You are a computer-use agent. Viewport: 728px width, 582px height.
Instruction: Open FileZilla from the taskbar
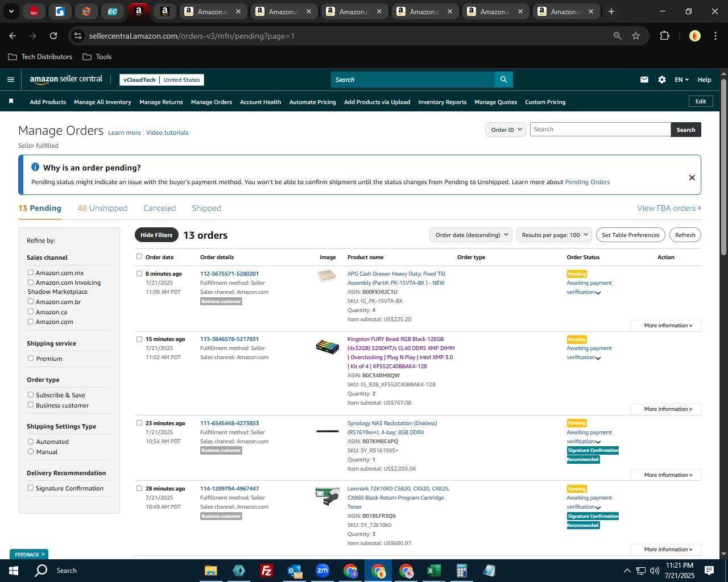click(x=266, y=571)
